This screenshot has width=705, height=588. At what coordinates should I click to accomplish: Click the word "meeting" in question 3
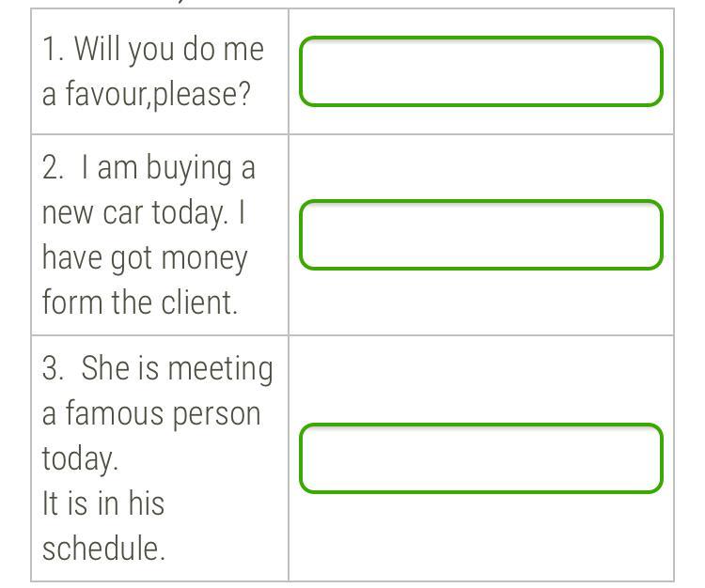[220, 370]
